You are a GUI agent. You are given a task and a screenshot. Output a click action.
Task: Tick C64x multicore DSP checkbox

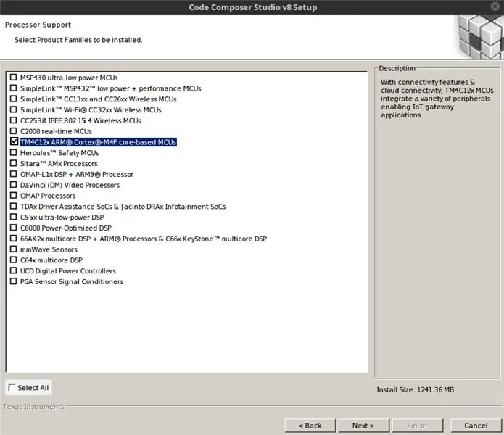14,260
